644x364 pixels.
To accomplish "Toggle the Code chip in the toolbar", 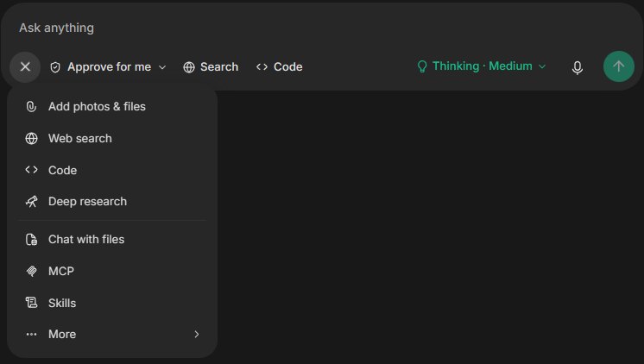I will 280,67.
